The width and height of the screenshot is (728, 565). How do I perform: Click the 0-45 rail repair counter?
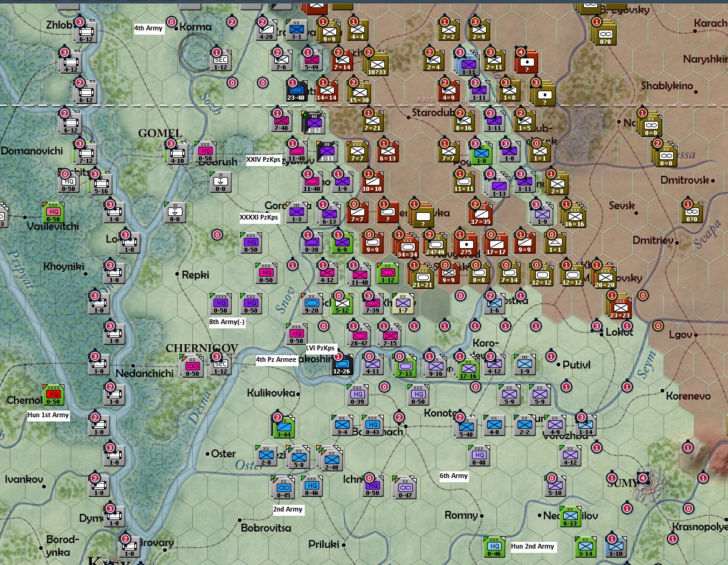283,488
